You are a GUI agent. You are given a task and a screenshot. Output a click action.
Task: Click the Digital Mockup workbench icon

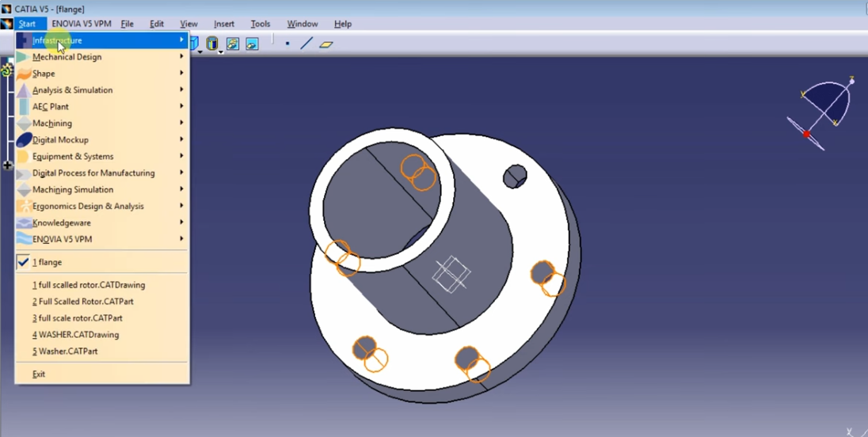(x=24, y=140)
